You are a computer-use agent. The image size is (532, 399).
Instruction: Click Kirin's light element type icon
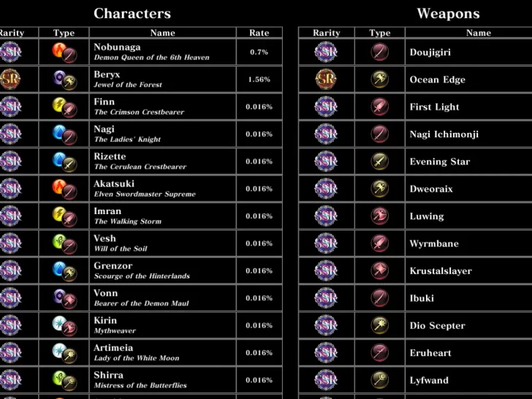coord(59,323)
